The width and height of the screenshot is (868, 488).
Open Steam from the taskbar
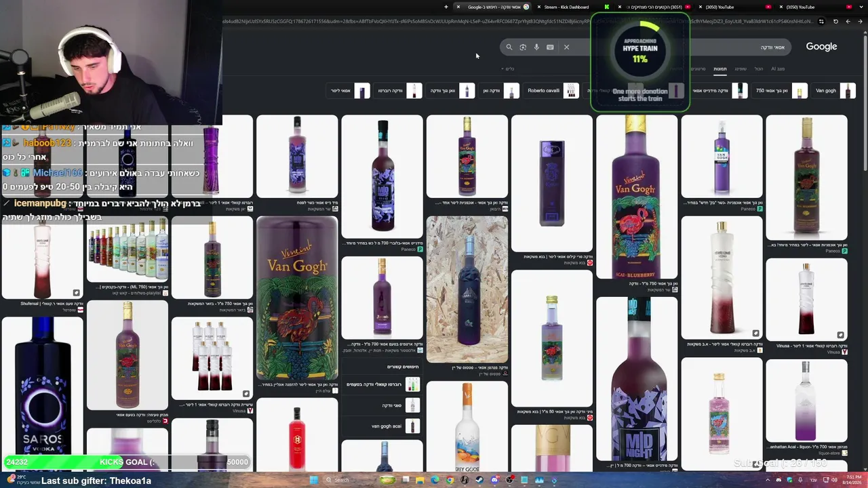point(479,480)
